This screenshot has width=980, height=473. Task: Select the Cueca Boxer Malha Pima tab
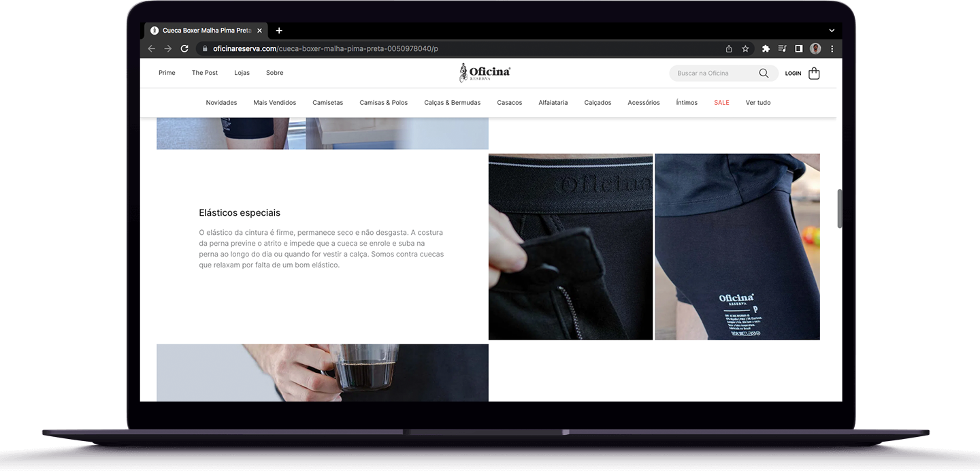(206, 31)
